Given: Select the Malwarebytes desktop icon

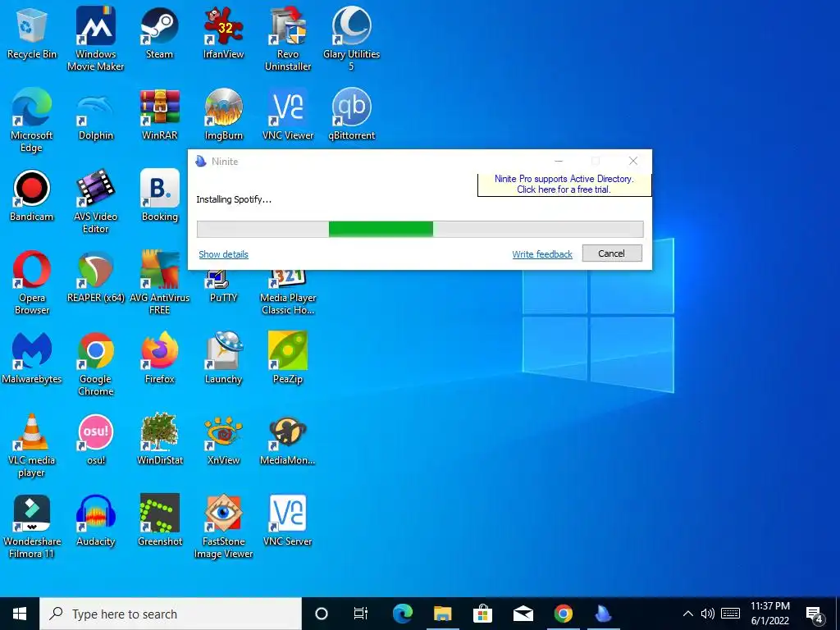Looking at the screenshot, I should tap(32, 358).
